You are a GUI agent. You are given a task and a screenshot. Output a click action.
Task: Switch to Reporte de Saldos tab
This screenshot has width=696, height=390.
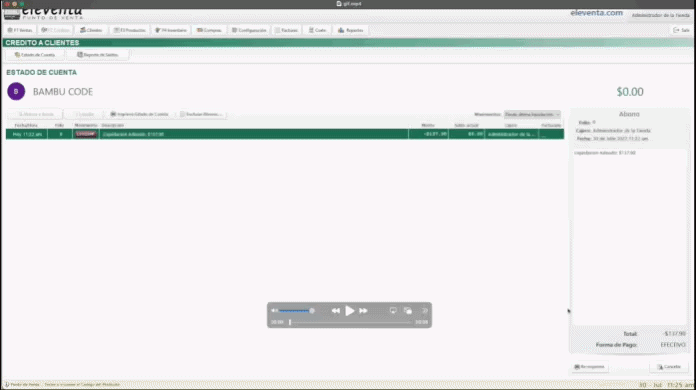98,55
